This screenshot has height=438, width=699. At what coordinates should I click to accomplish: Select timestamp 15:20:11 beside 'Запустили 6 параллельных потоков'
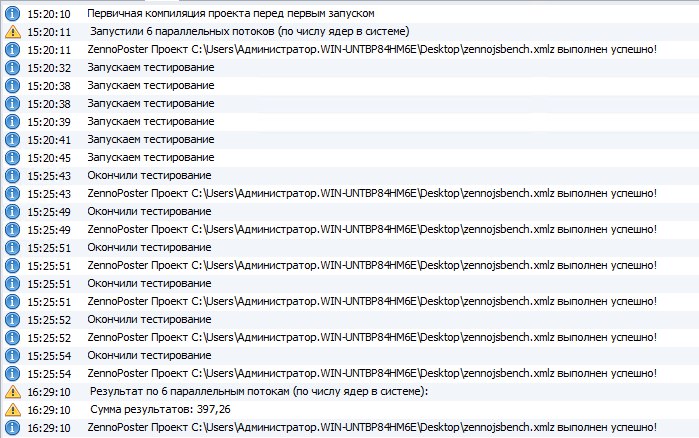[x=49, y=32]
